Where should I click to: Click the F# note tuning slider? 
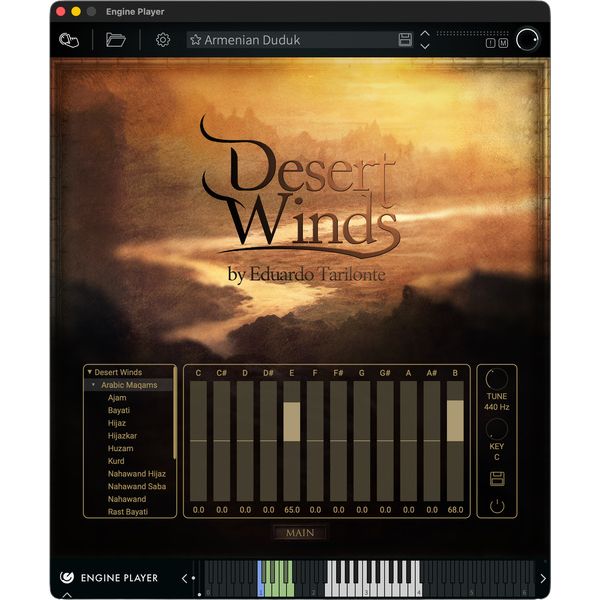(338, 441)
